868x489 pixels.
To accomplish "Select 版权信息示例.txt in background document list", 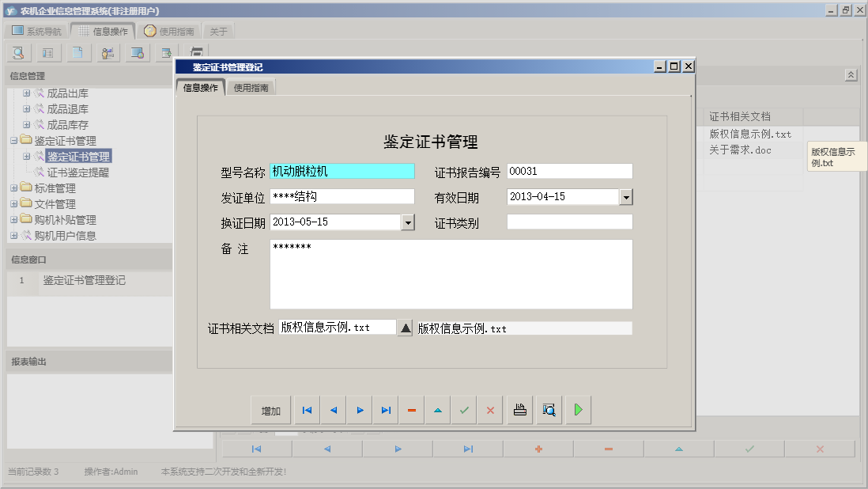I will [750, 134].
